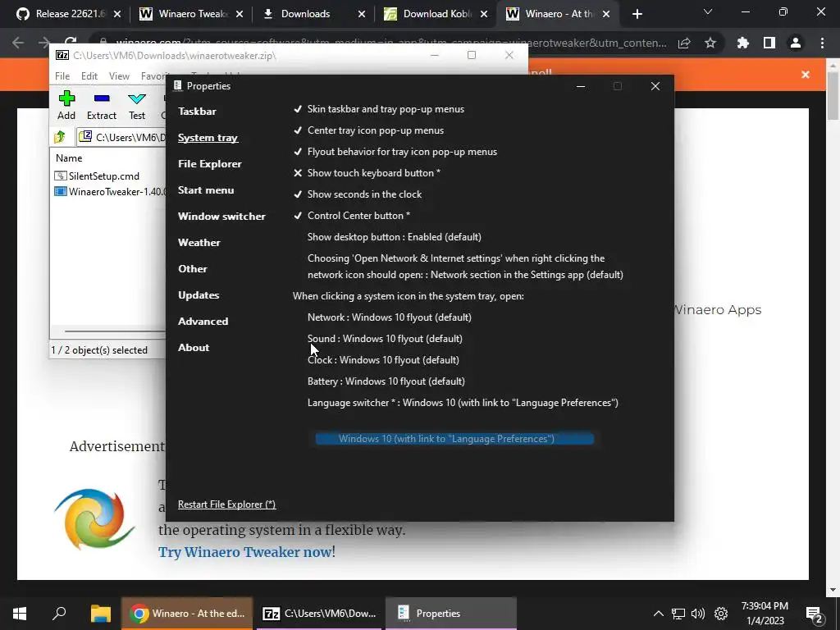
Task: Toggle Flyout behavior for tray icon menus
Action: [395, 152]
